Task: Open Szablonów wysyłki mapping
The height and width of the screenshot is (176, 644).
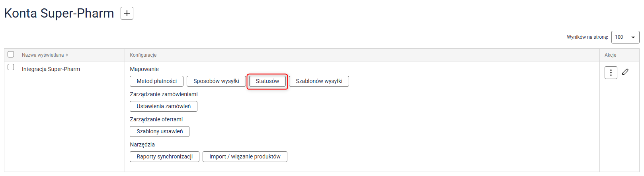Action: click(x=319, y=81)
